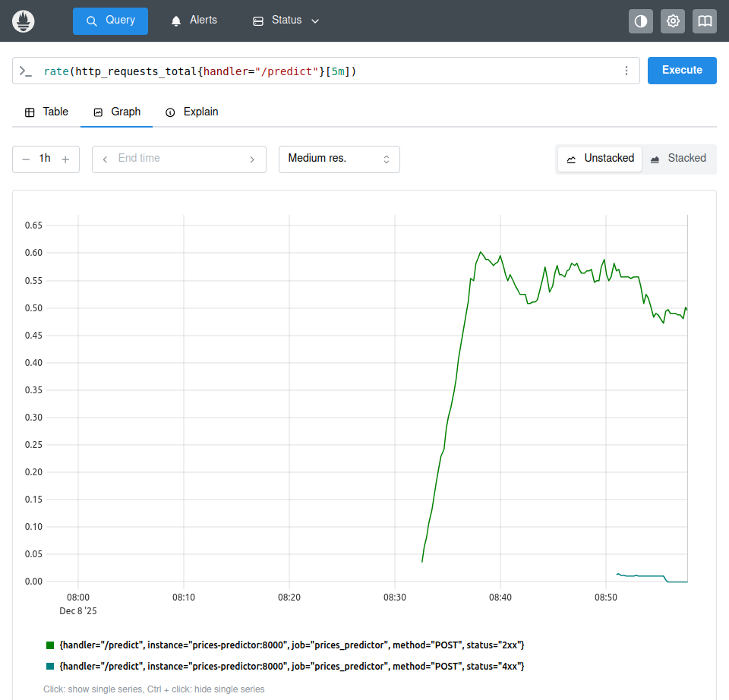Open the Alerts page

click(194, 20)
